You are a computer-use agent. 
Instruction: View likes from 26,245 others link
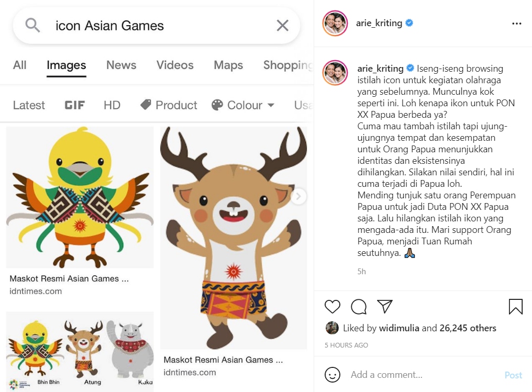click(x=468, y=328)
